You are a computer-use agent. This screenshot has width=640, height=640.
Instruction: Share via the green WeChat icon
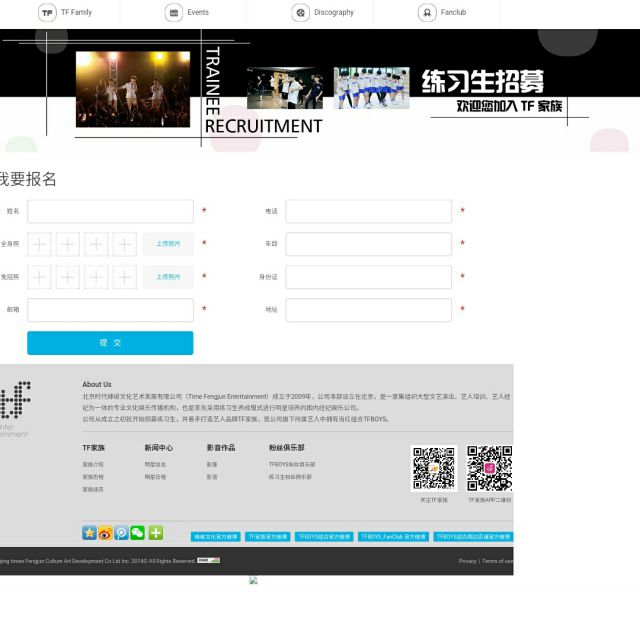(x=138, y=533)
